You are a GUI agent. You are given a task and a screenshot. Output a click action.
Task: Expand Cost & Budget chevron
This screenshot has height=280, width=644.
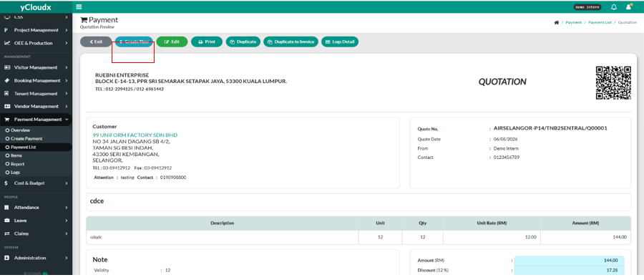coord(66,183)
